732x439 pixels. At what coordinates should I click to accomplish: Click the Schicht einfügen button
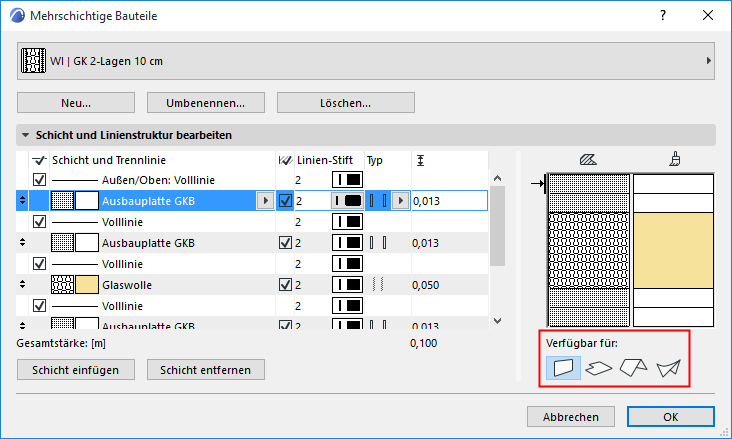pyautogui.click(x=75, y=369)
